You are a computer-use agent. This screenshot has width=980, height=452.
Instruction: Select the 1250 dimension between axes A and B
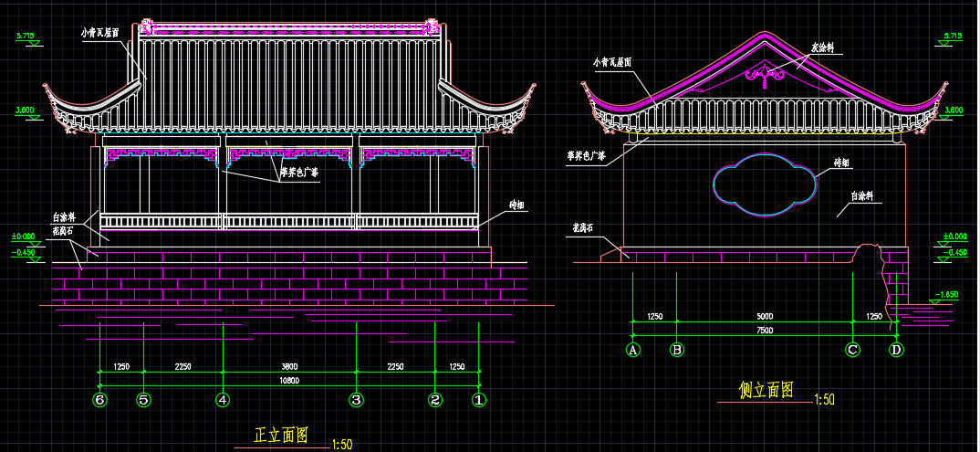tap(654, 316)
